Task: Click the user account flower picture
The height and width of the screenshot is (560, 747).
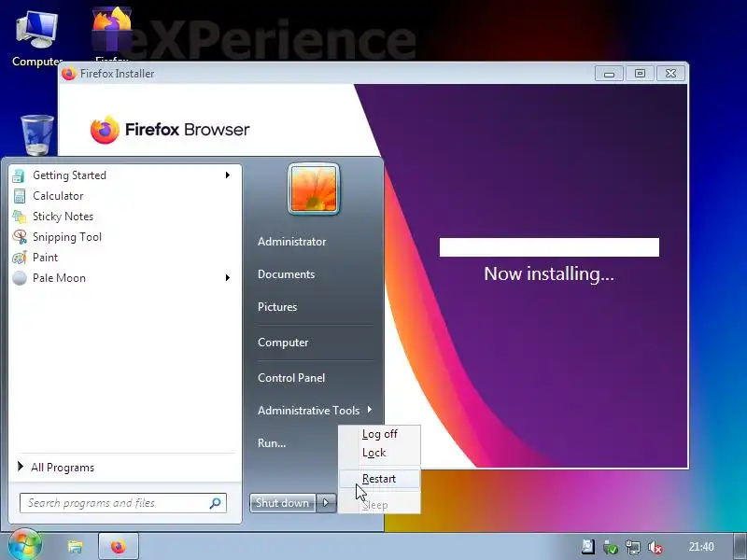Action: tap(314, 189)
